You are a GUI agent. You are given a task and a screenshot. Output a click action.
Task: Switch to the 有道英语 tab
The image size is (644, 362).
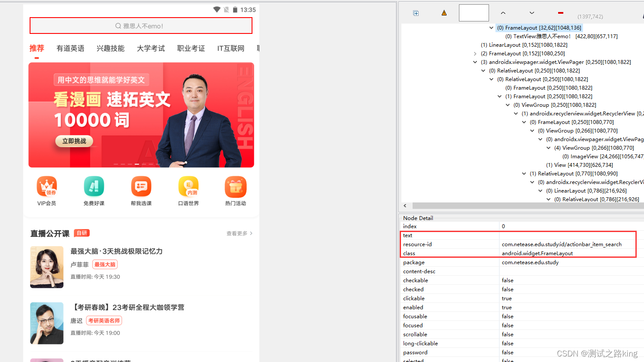(70, 48)
